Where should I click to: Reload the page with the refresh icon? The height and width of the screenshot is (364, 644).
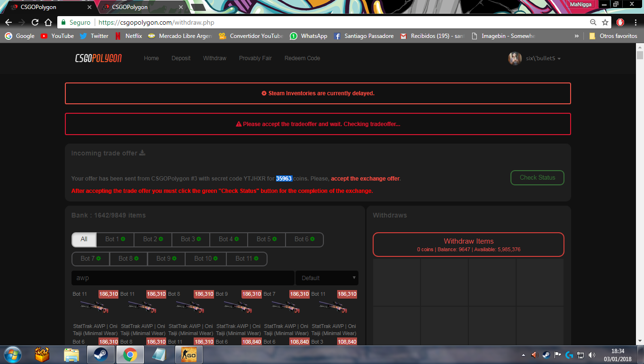click(x=35, y=22)
